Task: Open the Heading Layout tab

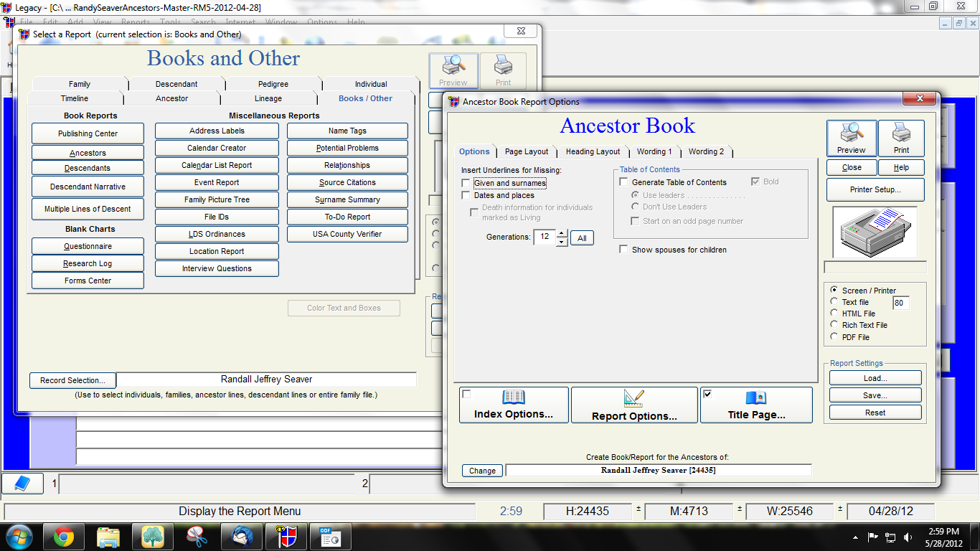Action: (x=593, y=152)
